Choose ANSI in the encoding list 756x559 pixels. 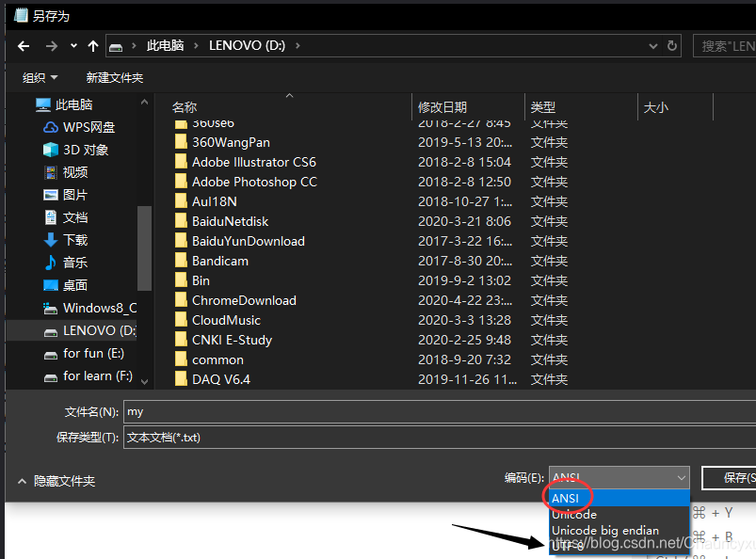pyautogui.click(x=619, y=498)
